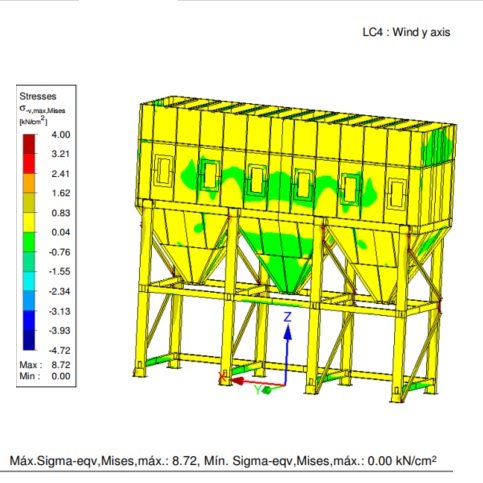Click the dark red 4.00 legend swatch

[29, 144]
